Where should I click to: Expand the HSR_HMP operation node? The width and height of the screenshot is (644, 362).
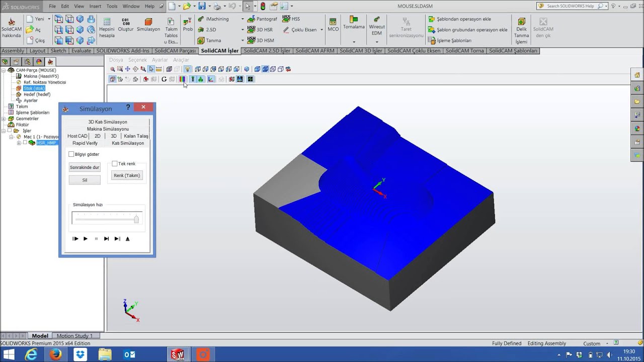(x=19, y=143)
